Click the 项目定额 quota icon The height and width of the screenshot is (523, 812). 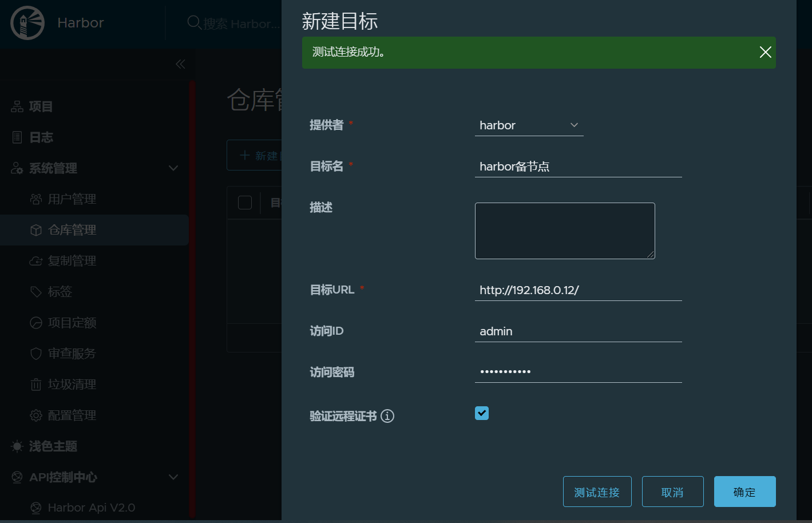point(36,323)
